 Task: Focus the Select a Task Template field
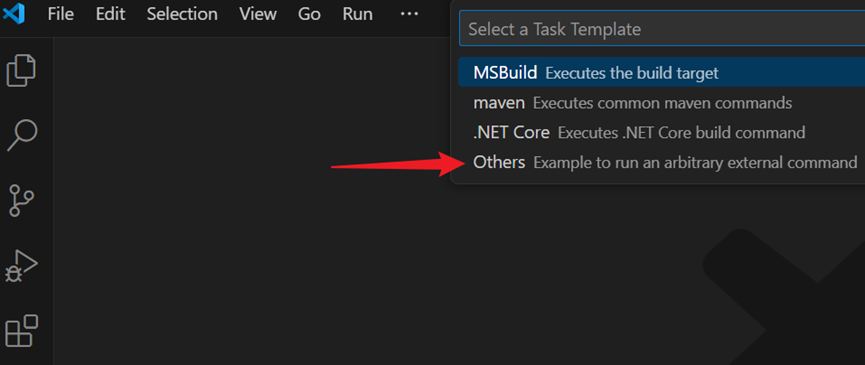click(662, 29)
